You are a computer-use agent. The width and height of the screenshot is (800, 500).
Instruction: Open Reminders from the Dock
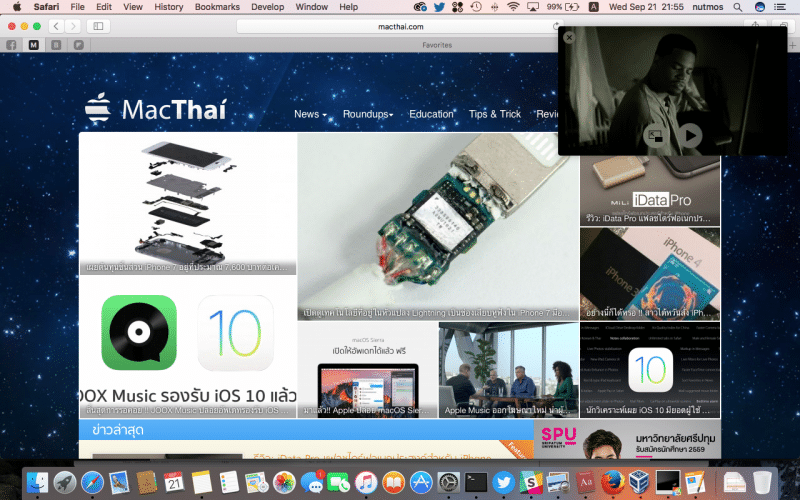[229, 482]
